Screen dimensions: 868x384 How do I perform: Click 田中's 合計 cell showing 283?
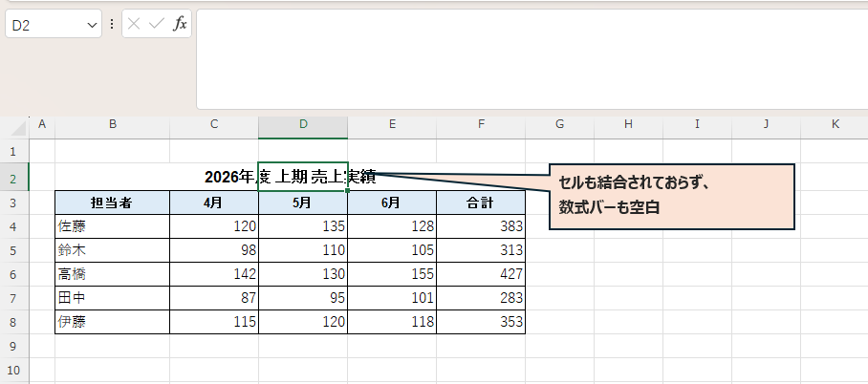[481, 298]
